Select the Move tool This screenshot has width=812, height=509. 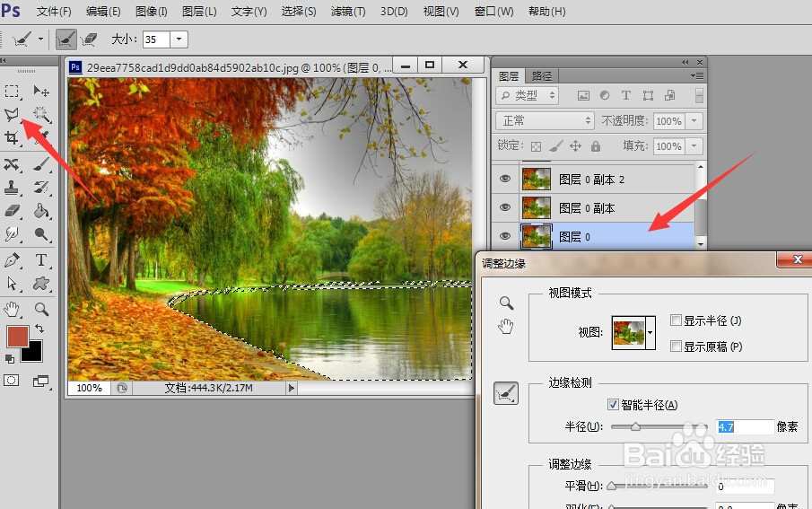pyautogui.click(x=41, y=92)
